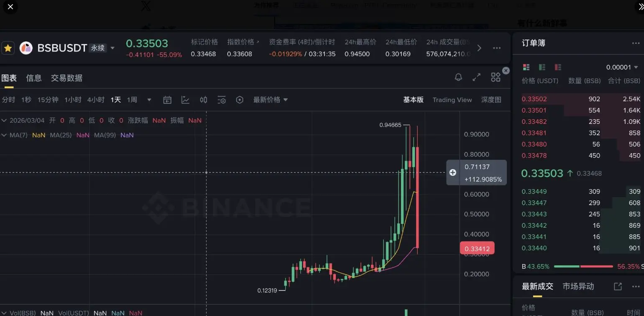The image size is (644, 316).
Task: Pop out the recent trades panel
Action: coord(618,286)
